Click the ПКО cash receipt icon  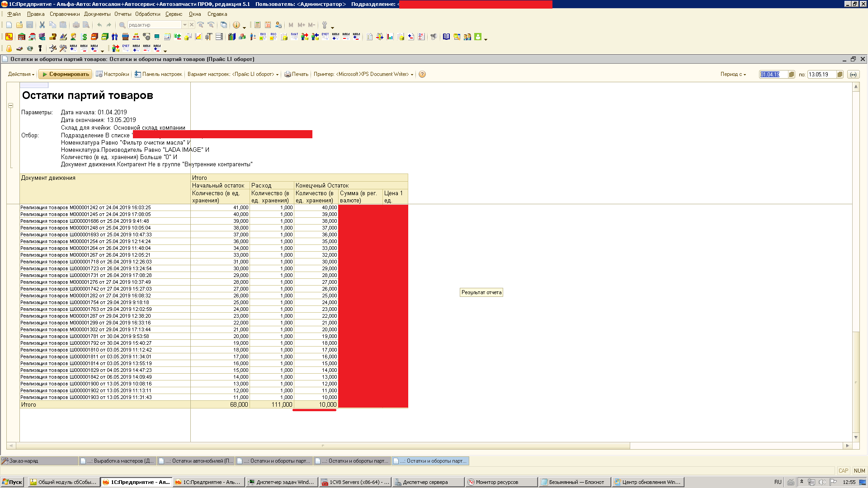pyautogui.click(x=263, y=36)
